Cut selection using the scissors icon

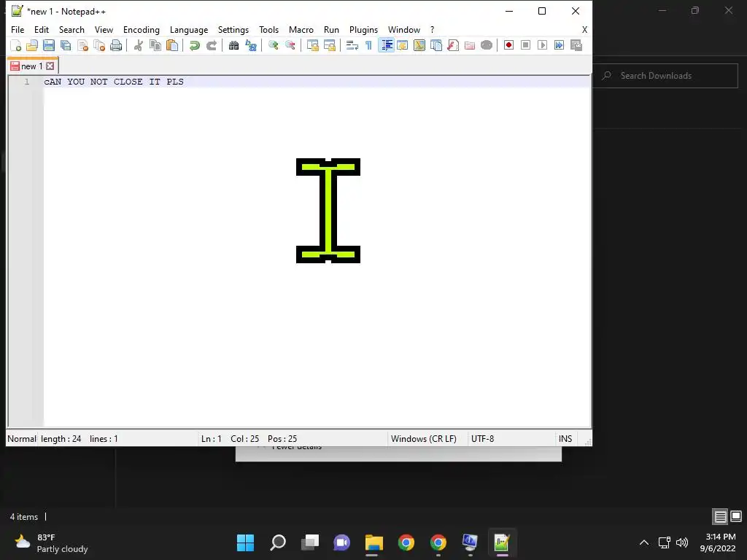coord(139,46)
